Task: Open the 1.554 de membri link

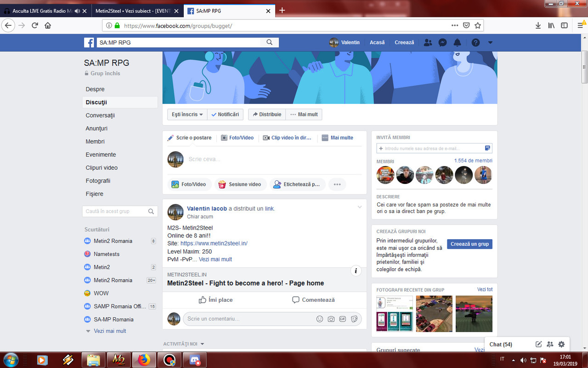Action: [473, 161]
